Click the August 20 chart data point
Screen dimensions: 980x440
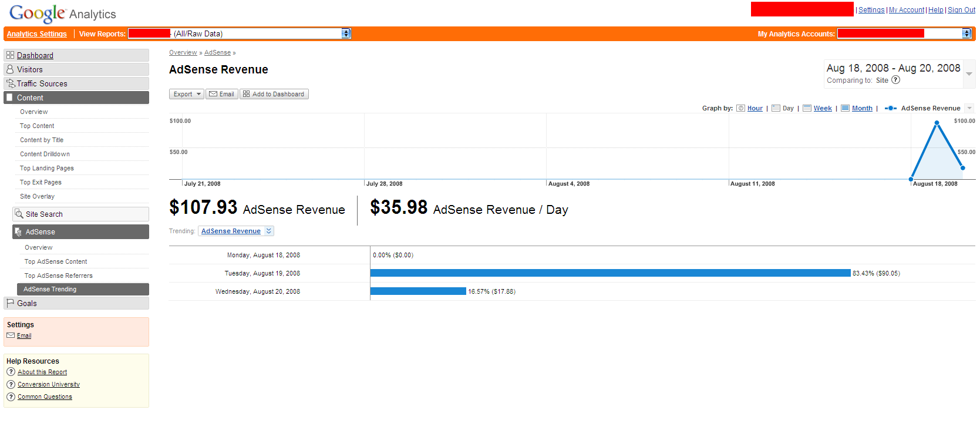pyautogui.click(x=962, y=168)
